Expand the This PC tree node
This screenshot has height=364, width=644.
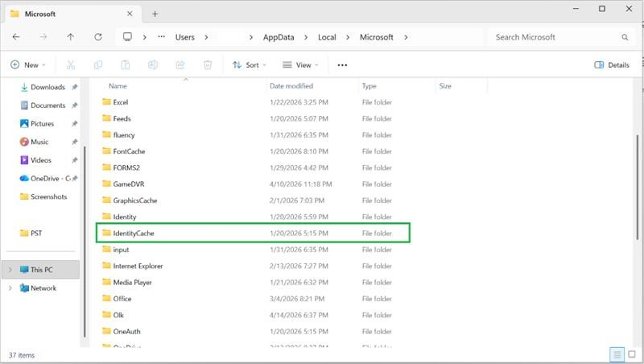point(10,270)
